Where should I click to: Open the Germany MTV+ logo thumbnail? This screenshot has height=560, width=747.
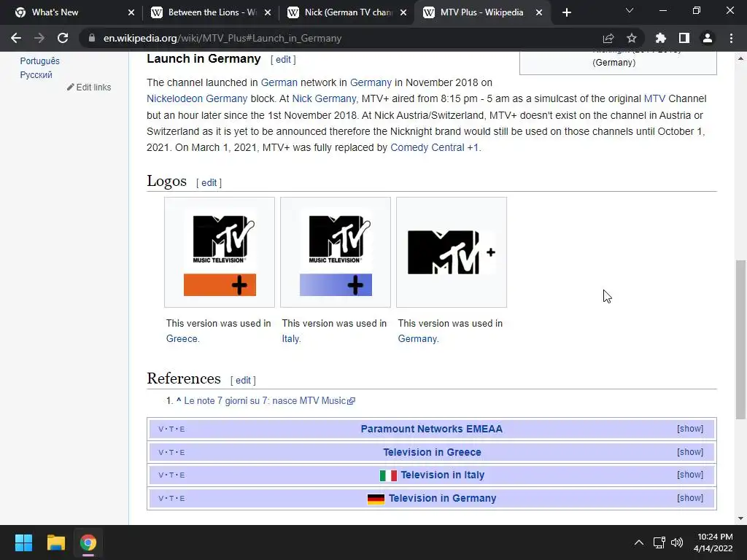pos(452,252)
